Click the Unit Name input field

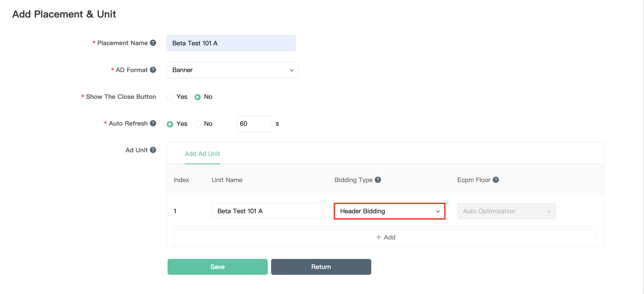coord(267,211)
